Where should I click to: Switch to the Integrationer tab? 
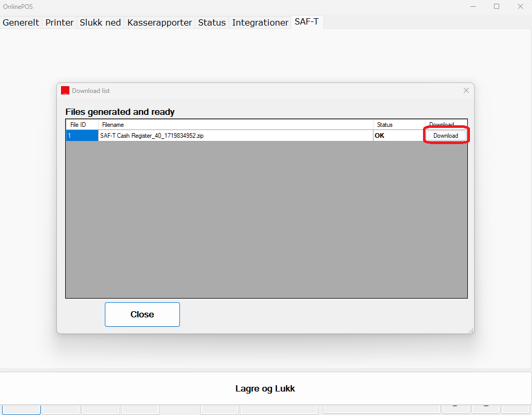(260, 22)
